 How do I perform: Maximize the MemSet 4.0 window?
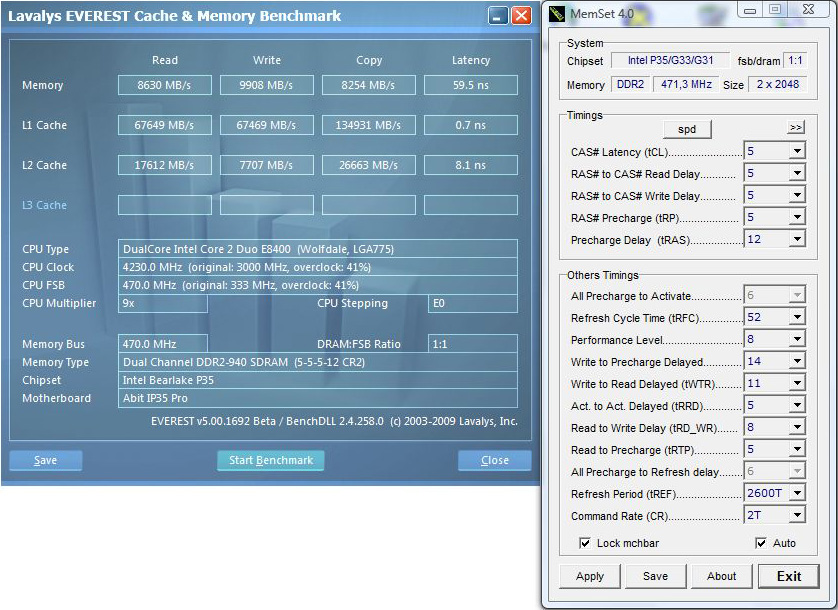pos(775,10)
